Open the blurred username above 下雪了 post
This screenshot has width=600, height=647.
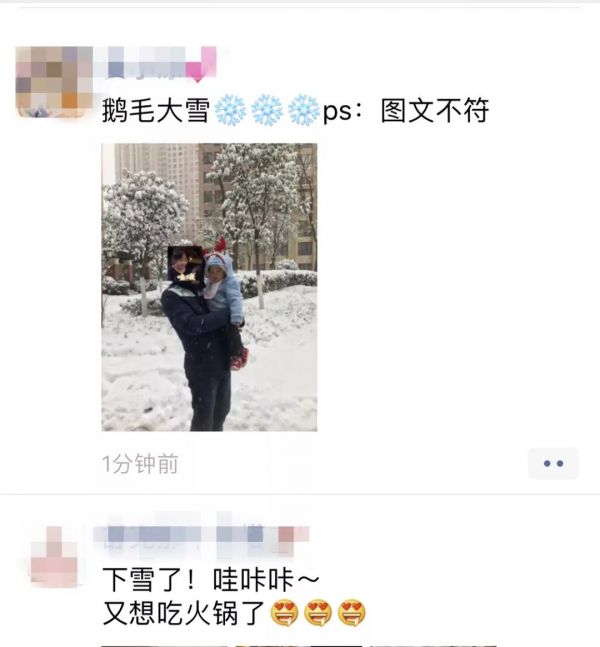(x=201, y=534)
